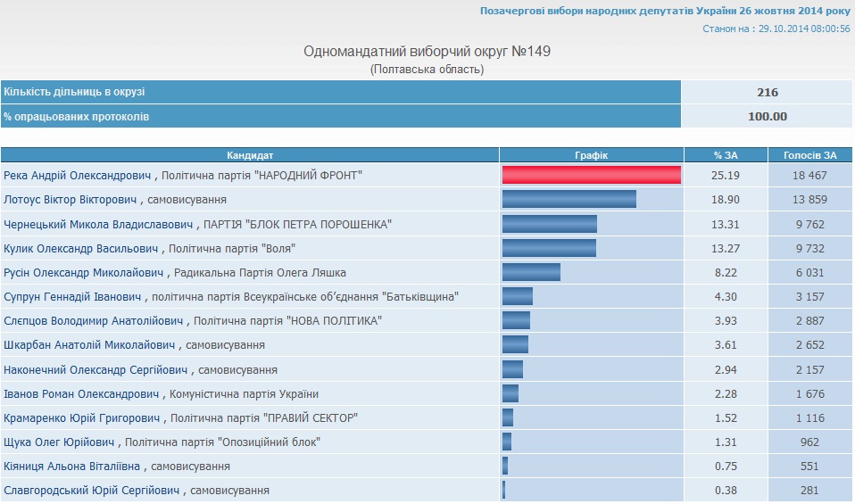This screenshot has height=504, width=855.
Task: Select candidate Іванов Роман Олександрович
Action: (82, 393)
